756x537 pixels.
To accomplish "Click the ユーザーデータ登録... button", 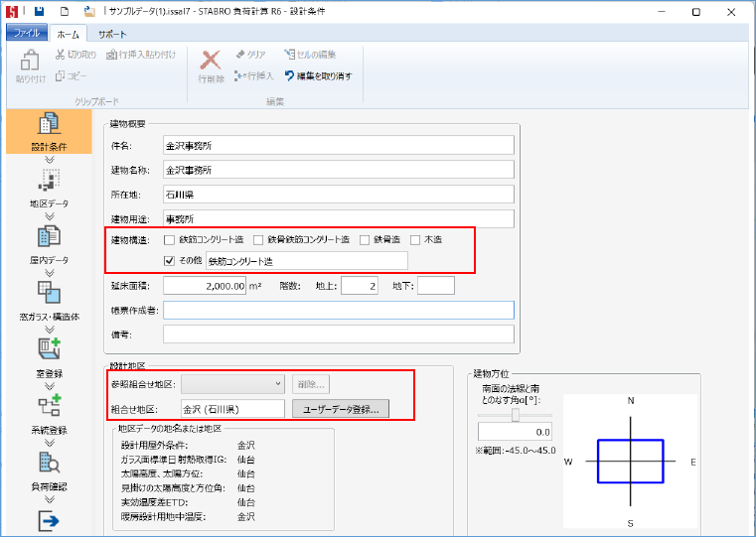I will point(340,408).
